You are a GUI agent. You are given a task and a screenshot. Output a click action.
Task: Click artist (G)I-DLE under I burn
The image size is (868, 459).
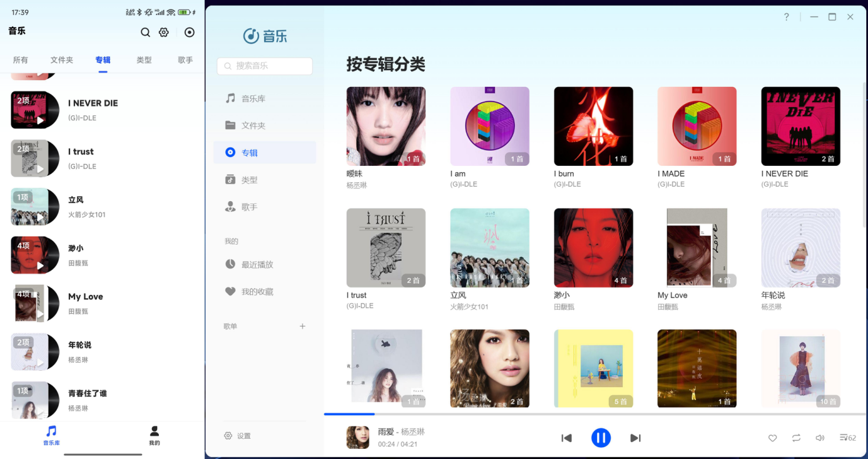click(x=567, y=185)
